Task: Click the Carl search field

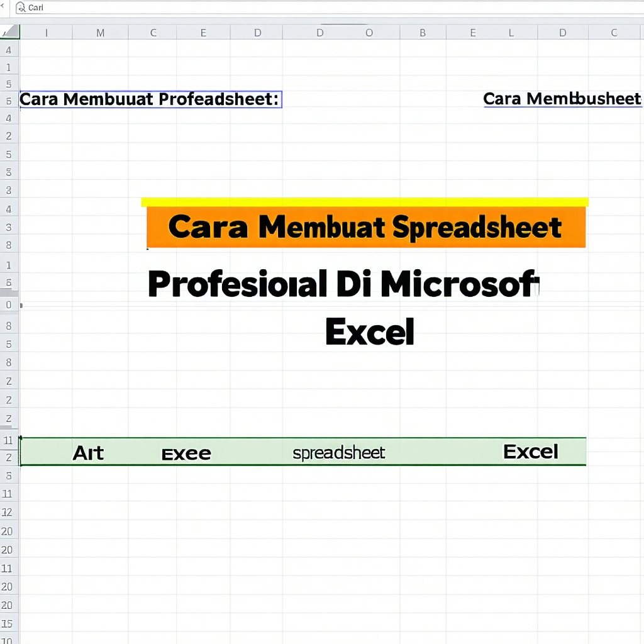Action: pos(330,8)
